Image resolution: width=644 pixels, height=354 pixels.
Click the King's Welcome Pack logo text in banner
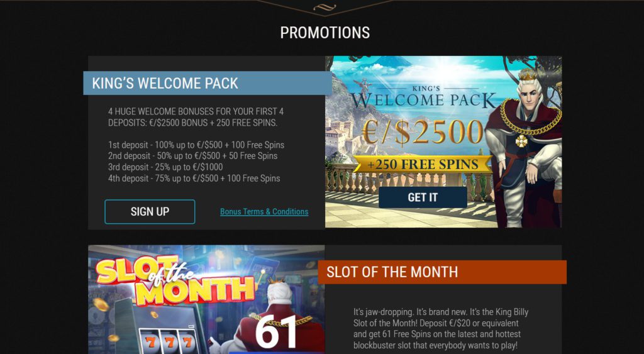(423, 97)
